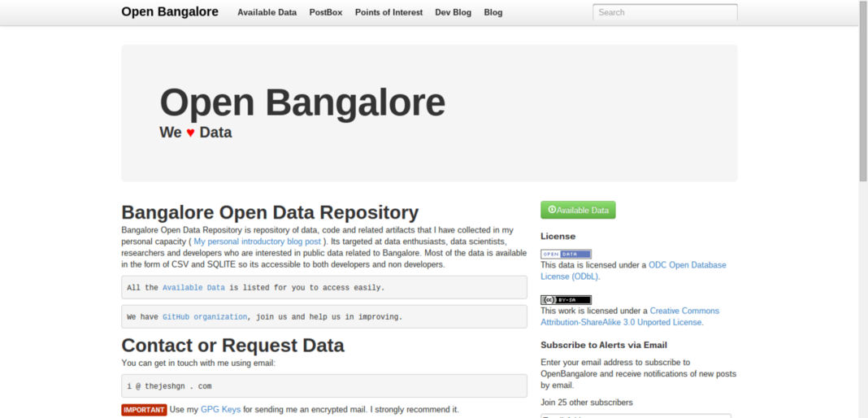Focus the Search box in the navbar

coord(665,12)
